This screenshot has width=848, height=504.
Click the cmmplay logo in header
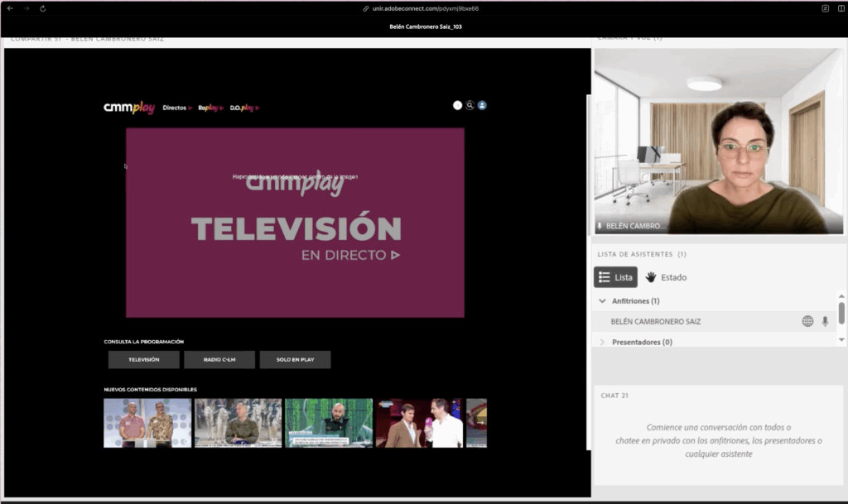(x=128, y=108)
